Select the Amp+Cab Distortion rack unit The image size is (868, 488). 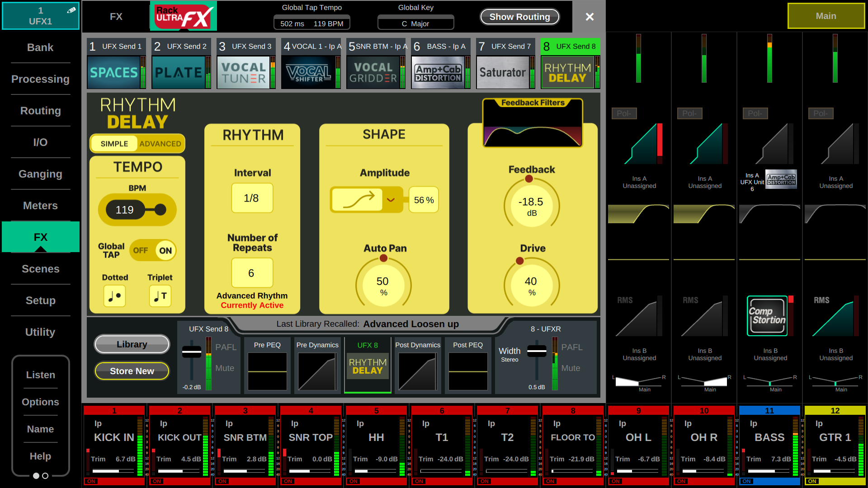tap(438, 72)
